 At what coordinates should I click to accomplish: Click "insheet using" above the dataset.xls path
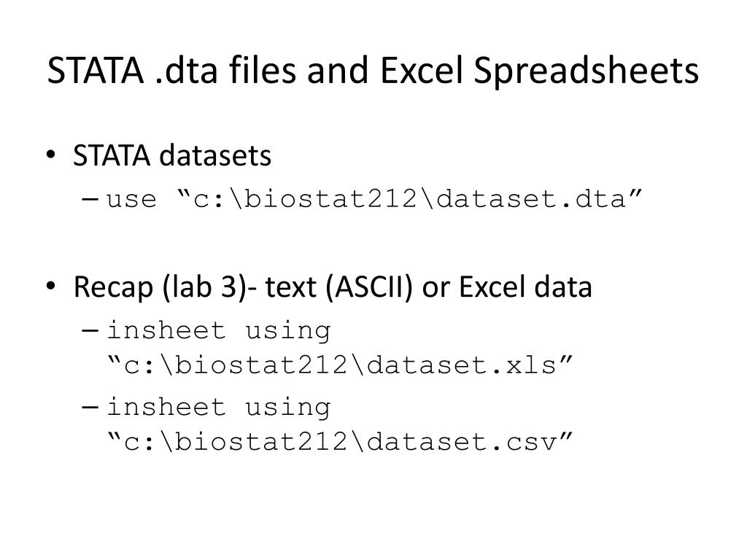coord(219,330)
